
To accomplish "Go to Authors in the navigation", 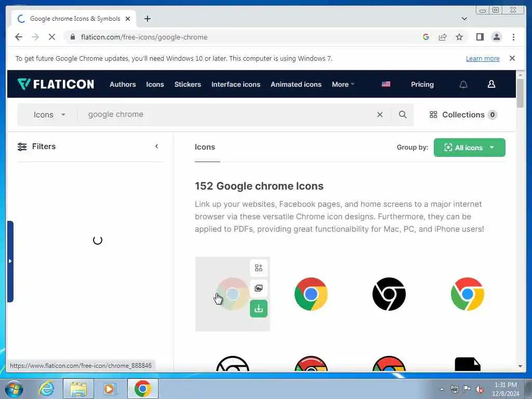I will 123,85.
